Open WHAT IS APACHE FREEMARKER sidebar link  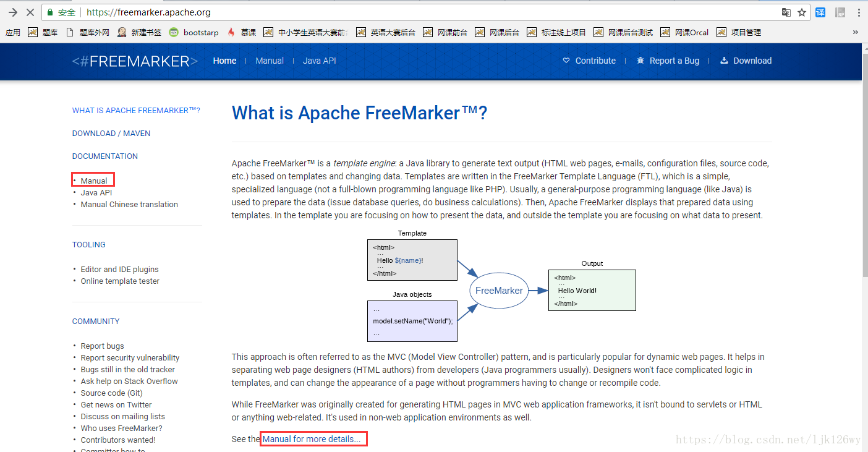click(x=136, y=111)
